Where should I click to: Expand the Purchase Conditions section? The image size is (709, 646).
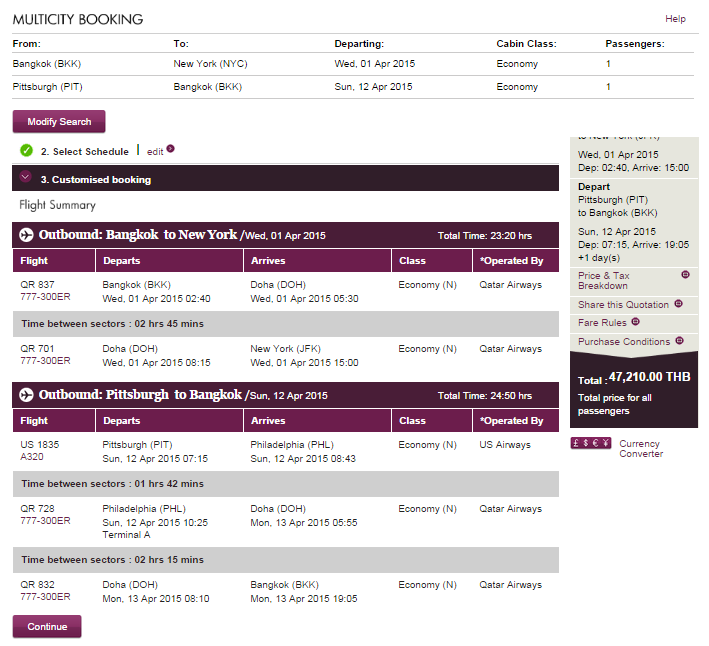point(624,342)
